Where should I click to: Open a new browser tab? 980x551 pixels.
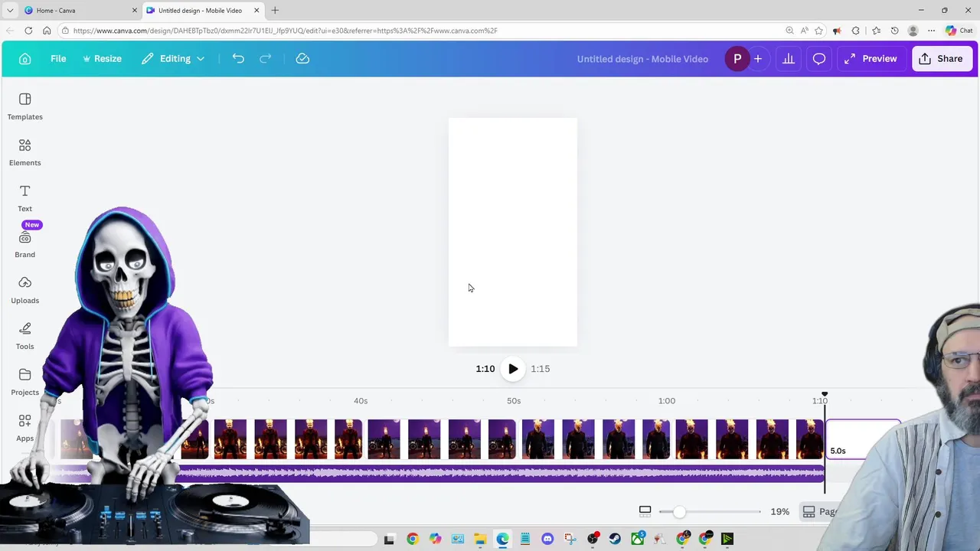pos(275,11)
